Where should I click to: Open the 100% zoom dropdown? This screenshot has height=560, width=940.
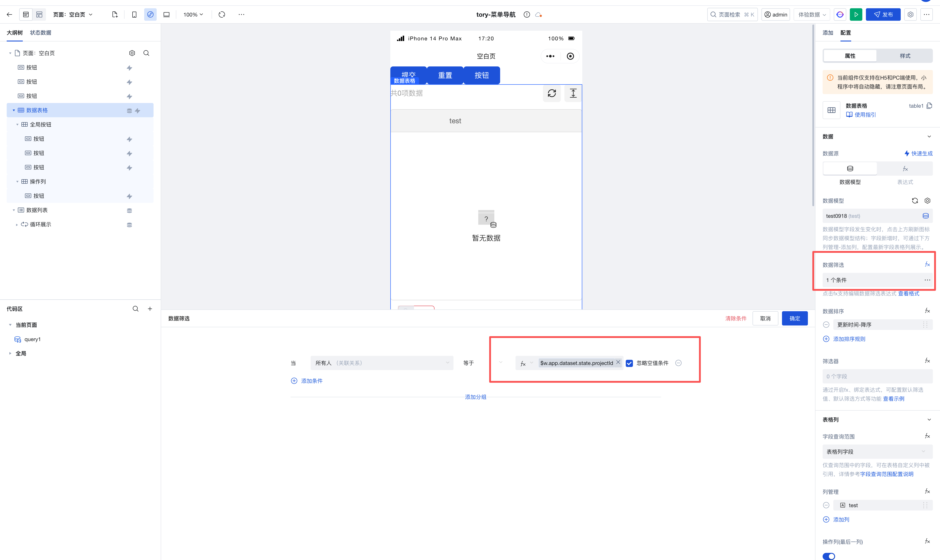tap(193, 14)
